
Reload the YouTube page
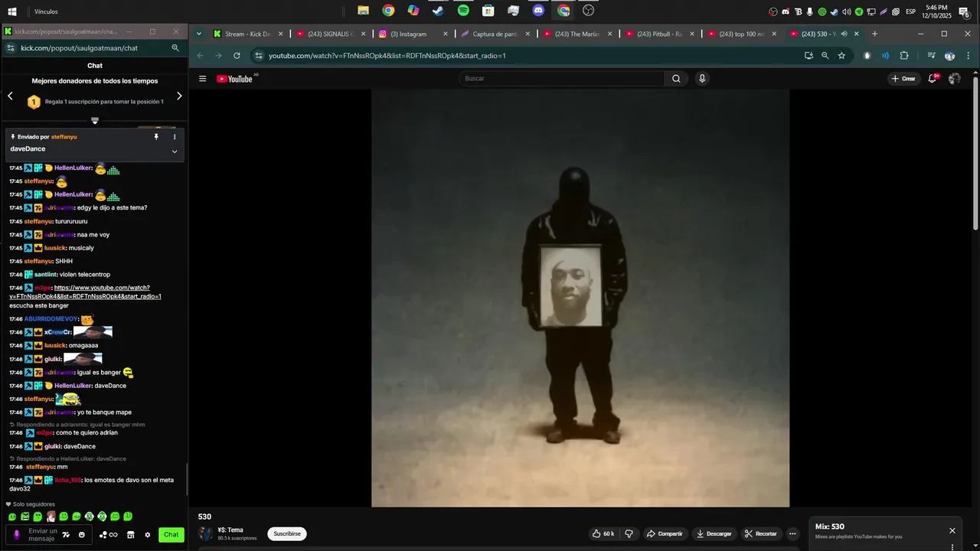coord(237,56)
